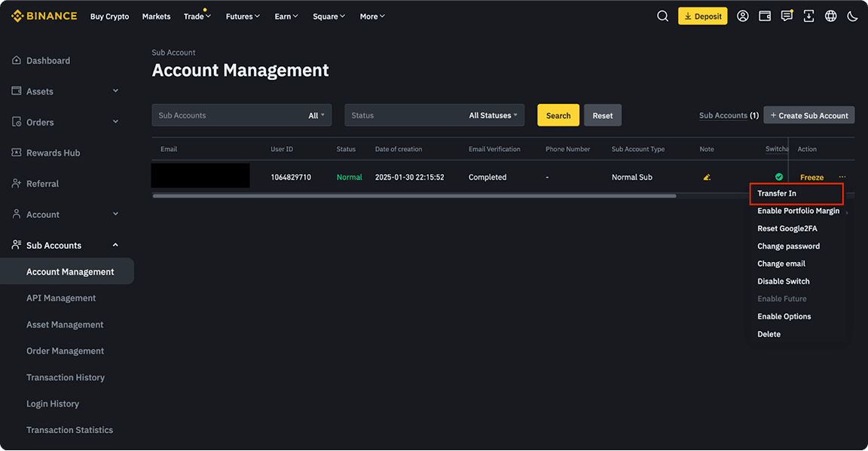Open the wallet icon in the header

765,16
